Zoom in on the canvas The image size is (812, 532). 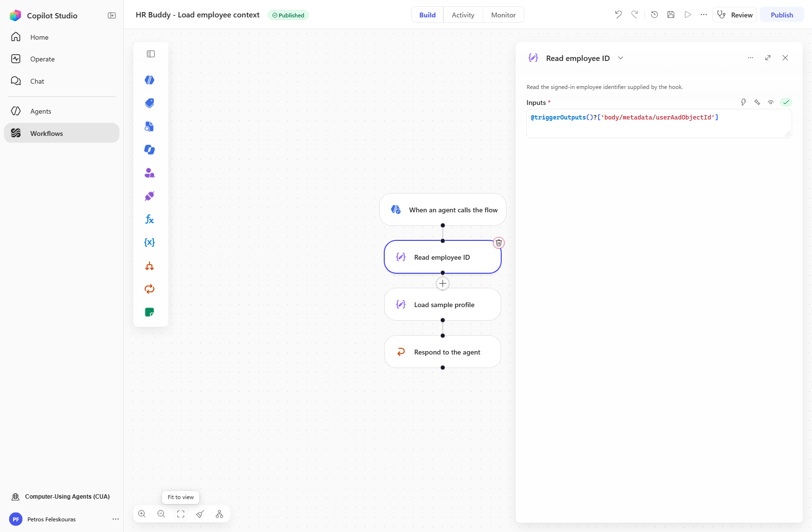142,514
